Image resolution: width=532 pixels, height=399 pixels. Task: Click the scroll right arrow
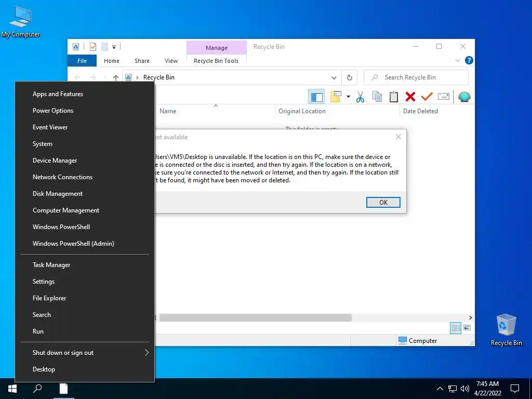pos(470,317)
